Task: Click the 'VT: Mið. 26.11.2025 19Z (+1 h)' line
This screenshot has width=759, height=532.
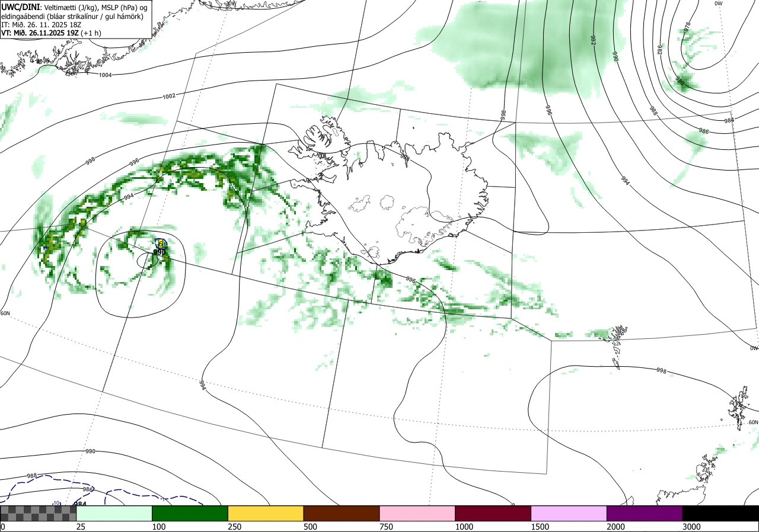Action: coord(51,33)
